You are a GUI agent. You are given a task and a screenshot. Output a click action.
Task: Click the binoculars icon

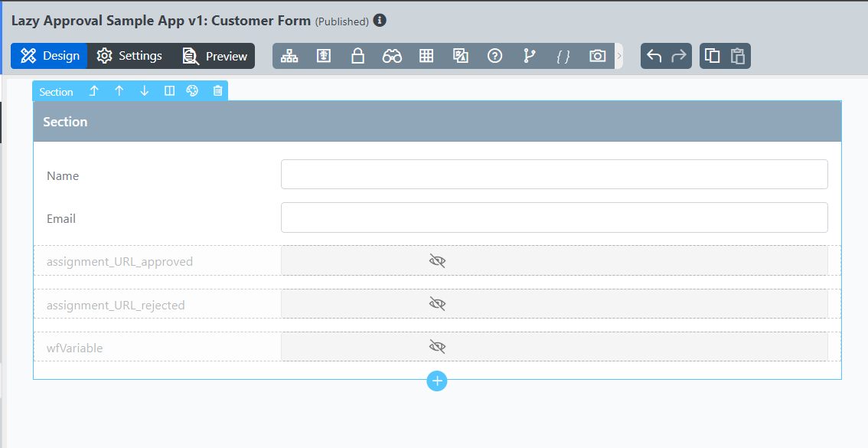tap(392, 56)
